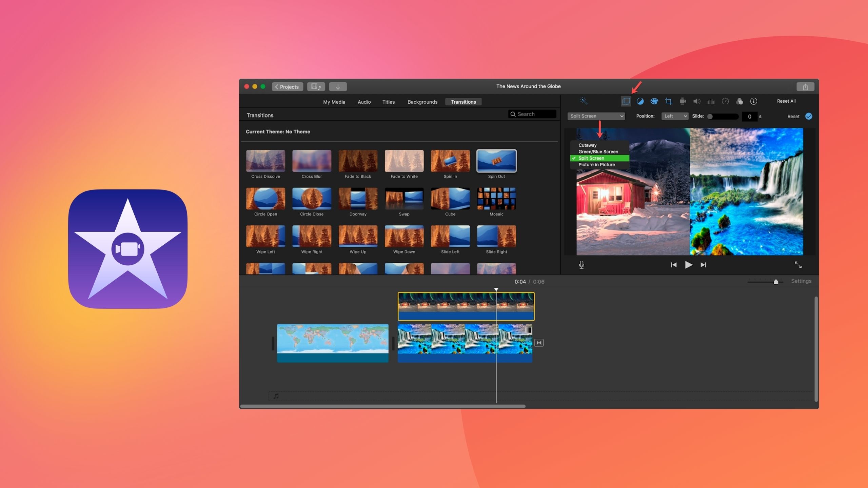Click the microphone voiceover icon
Image resolution: width=868 pixels, height=488 pixels.
click(x=581, y=265)
